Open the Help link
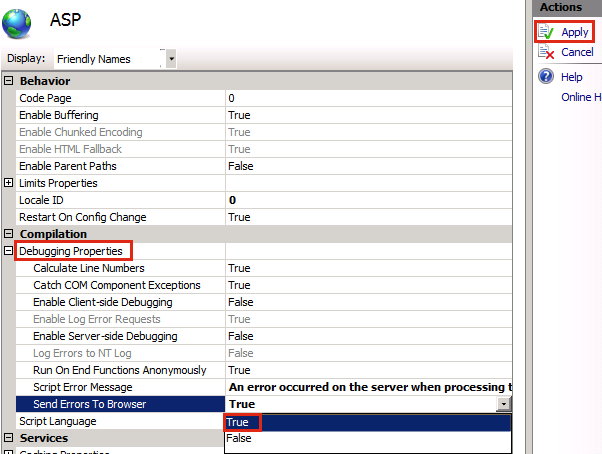The height and width of the screenshot is (454, 602). coord(571,77)
